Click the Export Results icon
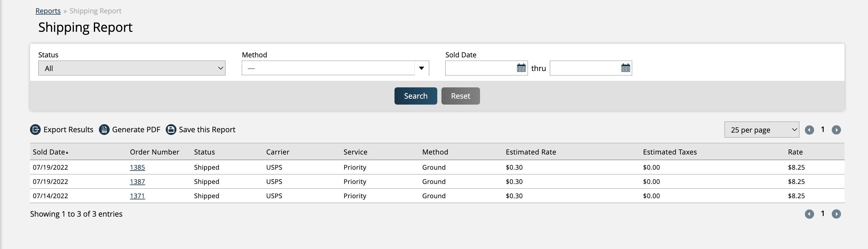The image size is (868, 249). [x=35, y=130]
